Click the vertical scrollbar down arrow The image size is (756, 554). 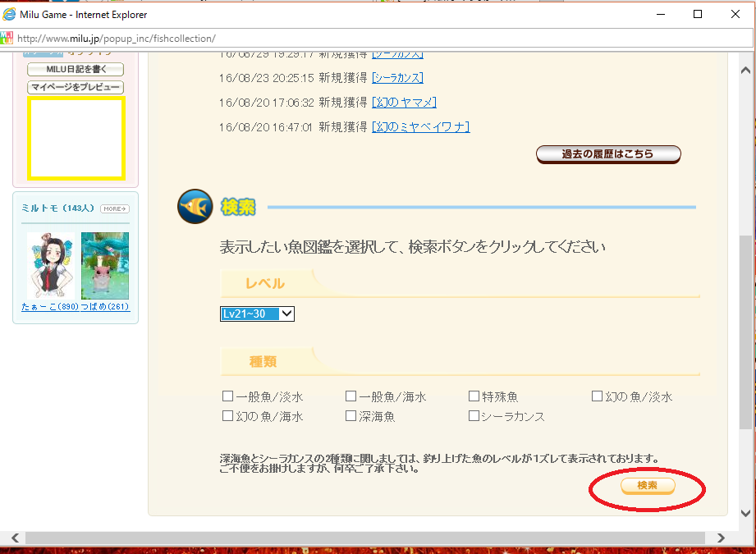[x=746, y=512]
